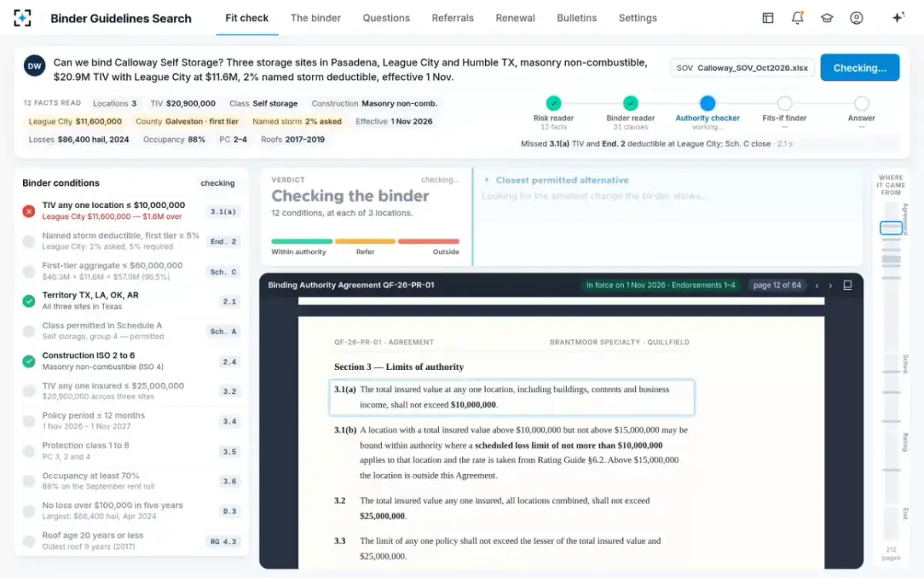Click the green check icon for Construction ISO 2 to 6

click(x=28, y=361)
